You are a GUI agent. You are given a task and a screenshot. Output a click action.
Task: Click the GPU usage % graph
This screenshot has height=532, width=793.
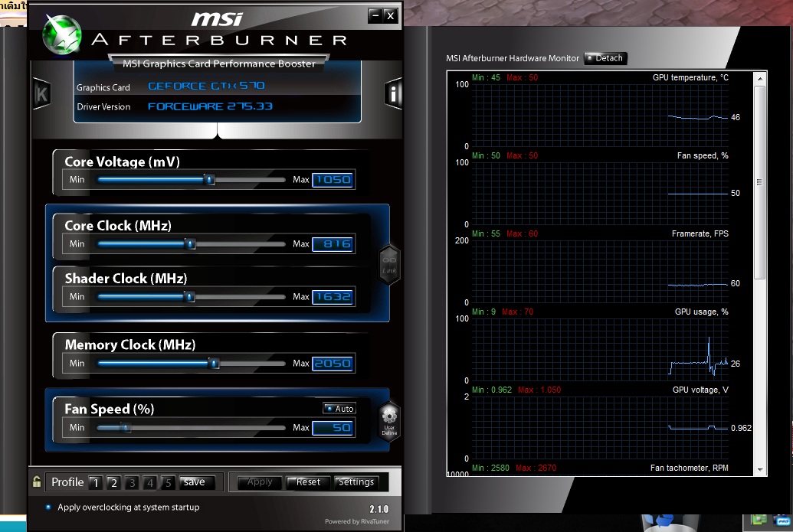click(x=600, y=350)
